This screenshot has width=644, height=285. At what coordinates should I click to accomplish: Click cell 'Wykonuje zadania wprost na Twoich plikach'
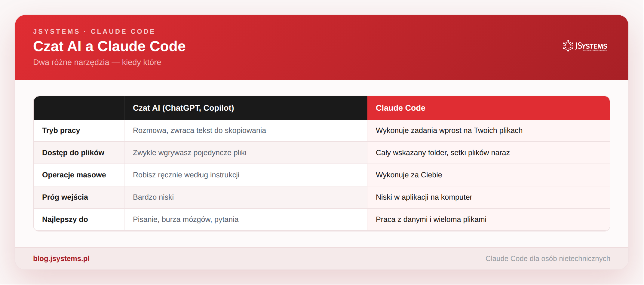tap(489, 130)
